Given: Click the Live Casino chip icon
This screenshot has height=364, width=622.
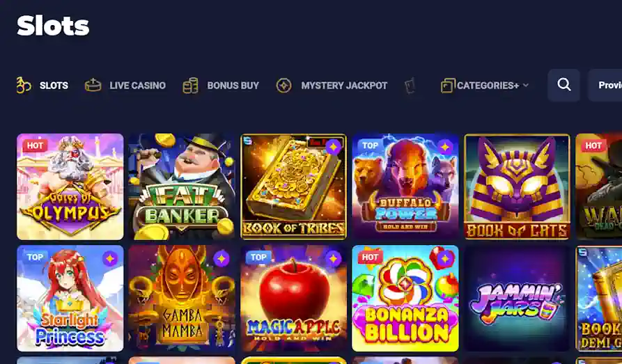Looking at the screenshot, I should click(93, 85).
